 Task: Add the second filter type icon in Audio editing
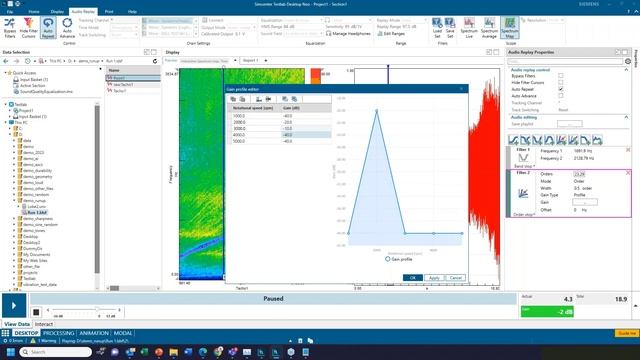coord(525,140)
